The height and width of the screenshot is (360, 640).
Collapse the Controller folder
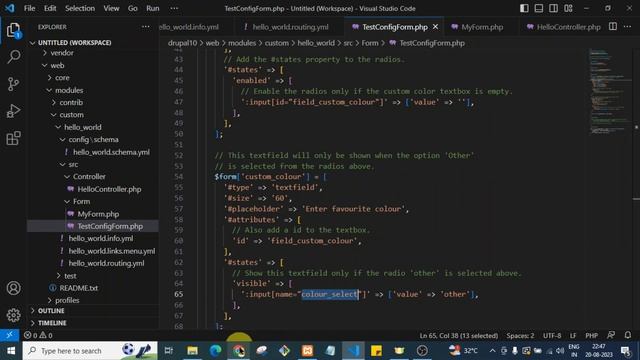(89, 176)
